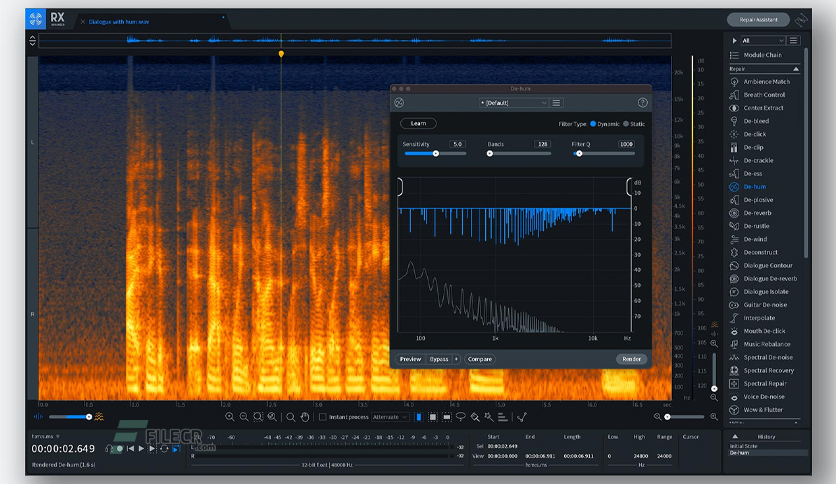Screen dimensions: 836x484
Task: Click the Bypass button
Action: click(x=439, y=359)
